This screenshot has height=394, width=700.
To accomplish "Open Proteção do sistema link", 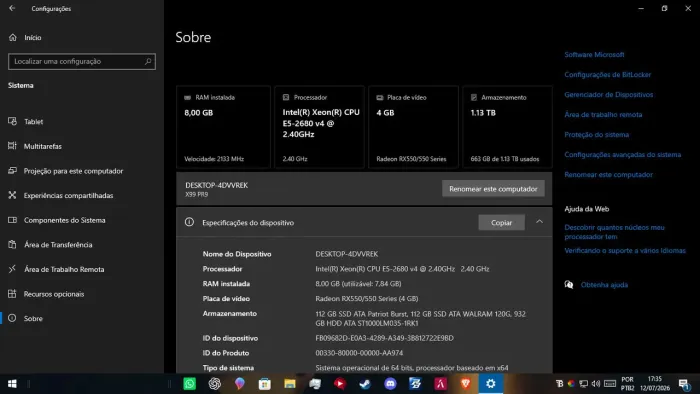I will pyautogui.click(x=596, y=135).
